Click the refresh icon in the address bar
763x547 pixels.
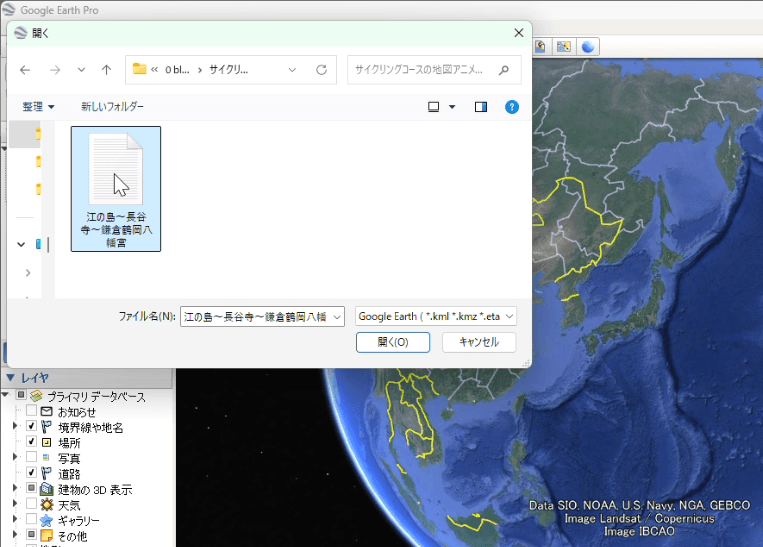tap(321, 70)
